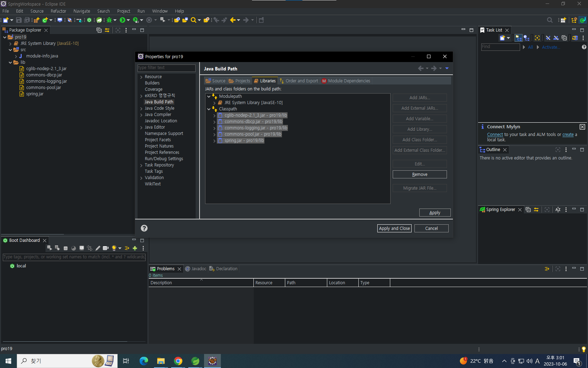Click the Task List Find field
Viewport: 588px width, 368px height.
[x=500, y=47]
